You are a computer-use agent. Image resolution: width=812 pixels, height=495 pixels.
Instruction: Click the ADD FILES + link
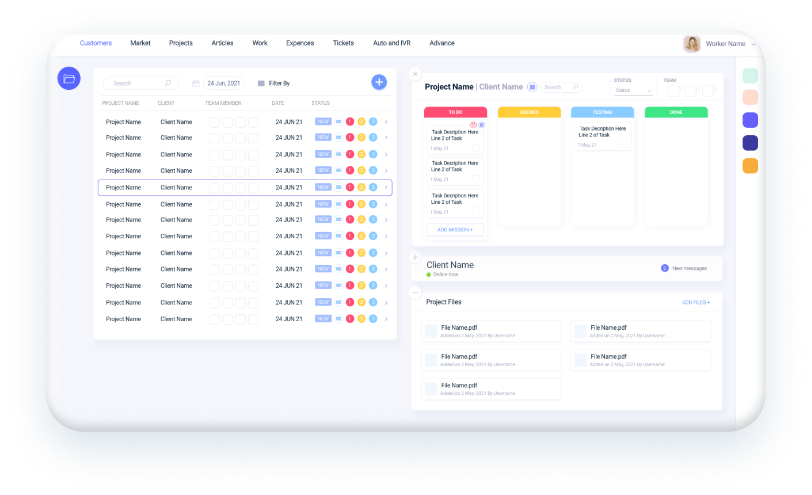[695, 302]
